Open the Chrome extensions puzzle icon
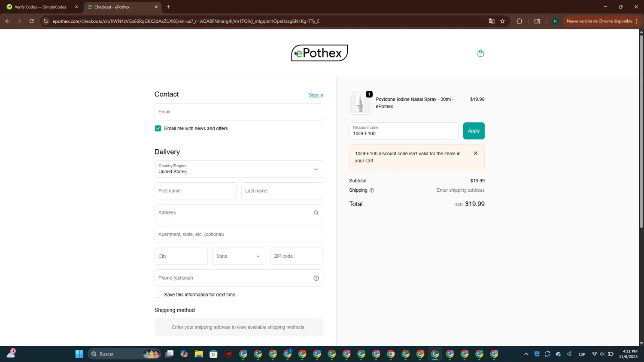The width and height of the screenshot is (644, 362). point(519,21)
